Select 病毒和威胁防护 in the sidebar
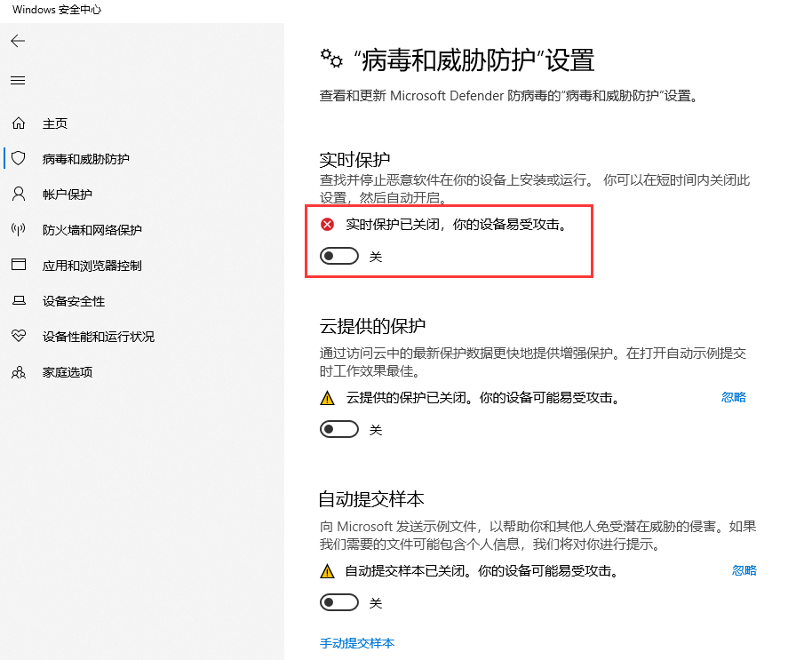812x660 pixels. 86,159
